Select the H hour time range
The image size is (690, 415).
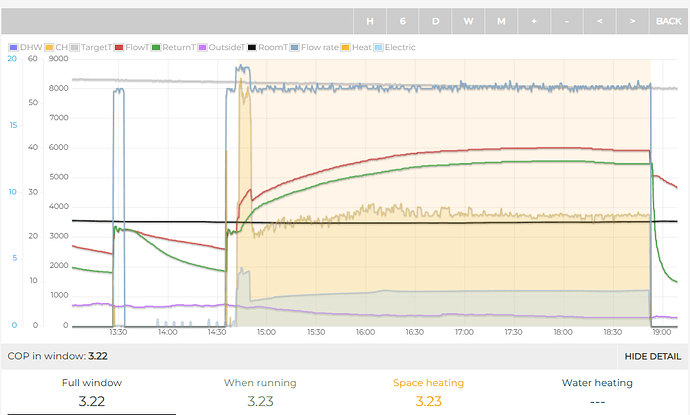[x=370, y=21]
